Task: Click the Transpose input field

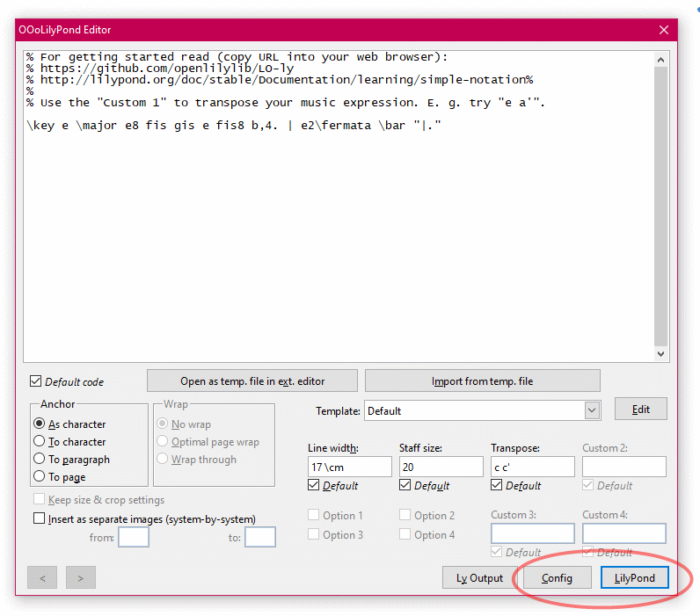Action: (533, 467)
